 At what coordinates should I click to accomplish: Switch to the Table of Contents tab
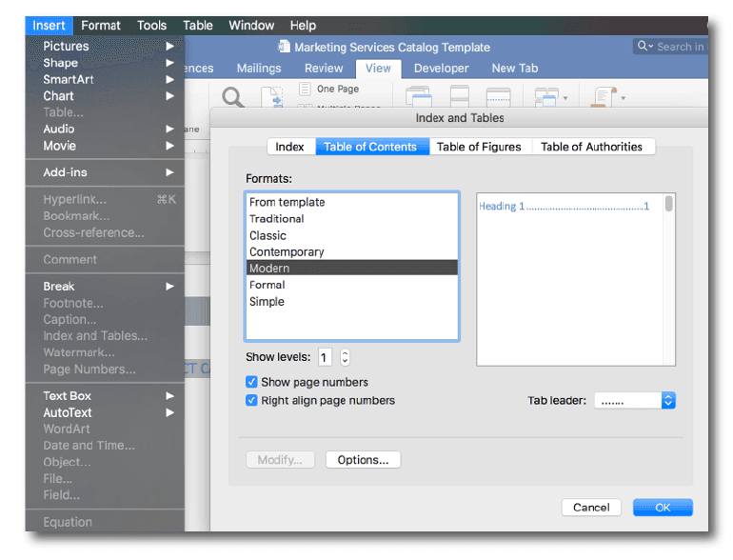(370, 147)
